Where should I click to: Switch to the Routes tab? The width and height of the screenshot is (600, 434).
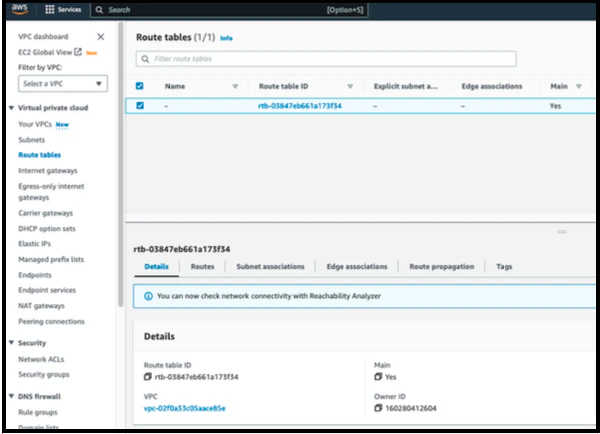click(202, 266)
